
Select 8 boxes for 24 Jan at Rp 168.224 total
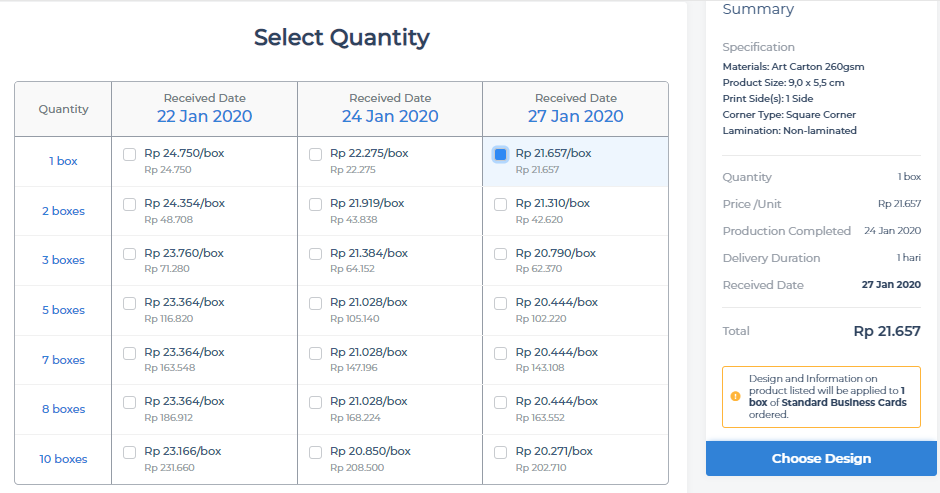tap(316, 402)
